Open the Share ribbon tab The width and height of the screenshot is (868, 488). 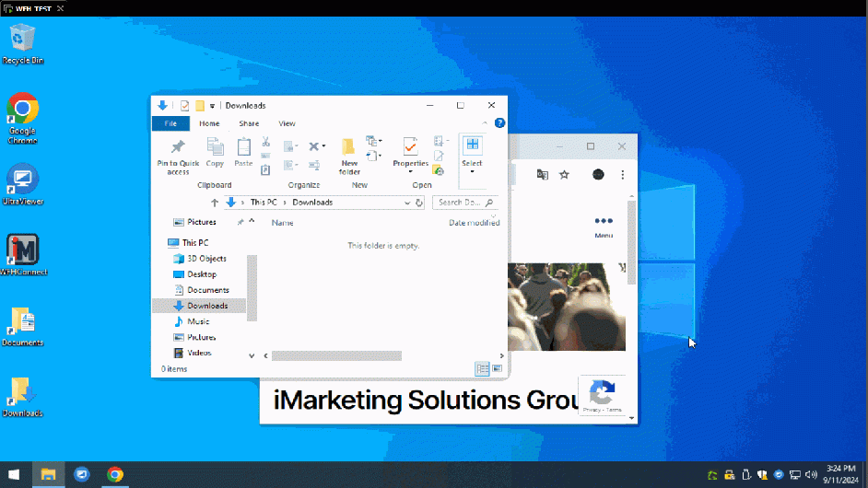249,123
